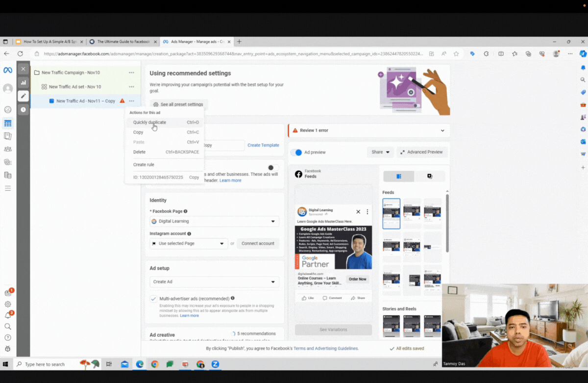Select the first Stories and Reels thumbnail
The height and width of the screenshot is (383, 588).
(x=391, y=326)
